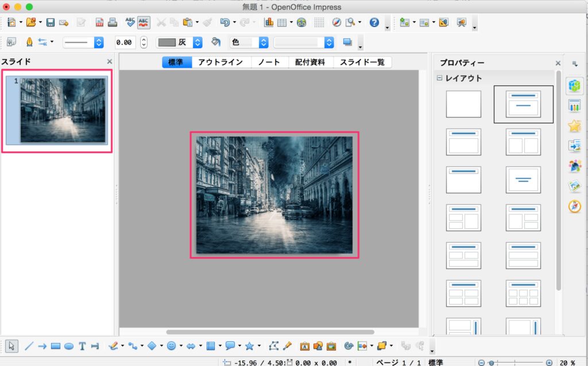Open OpenOffice Help question mark icon
This screenshot has width=588, height=366.
point(374,23)
